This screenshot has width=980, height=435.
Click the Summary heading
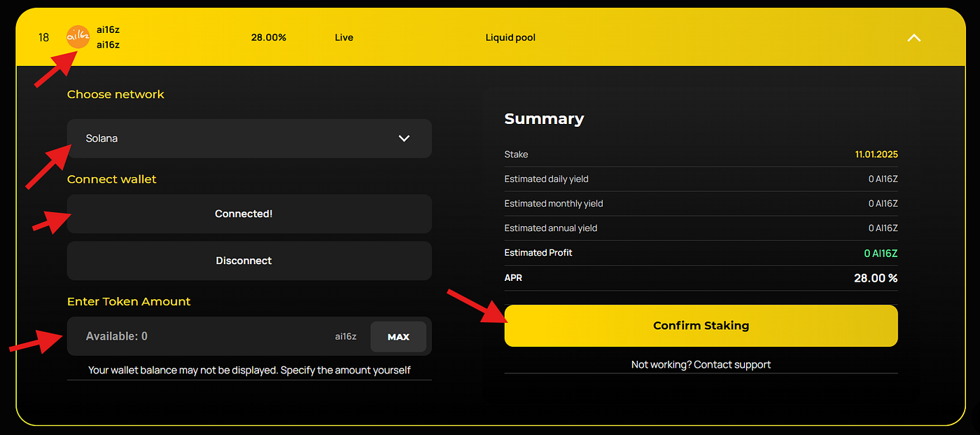pos(544,119)
